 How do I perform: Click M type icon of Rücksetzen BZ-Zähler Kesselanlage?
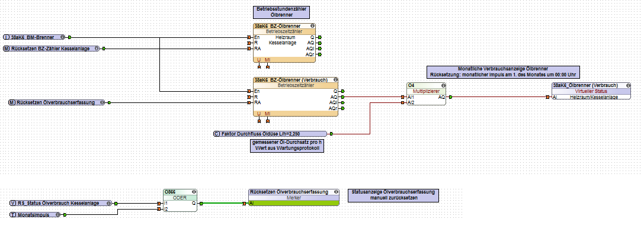pyautogui.click(x=7, y=49)
